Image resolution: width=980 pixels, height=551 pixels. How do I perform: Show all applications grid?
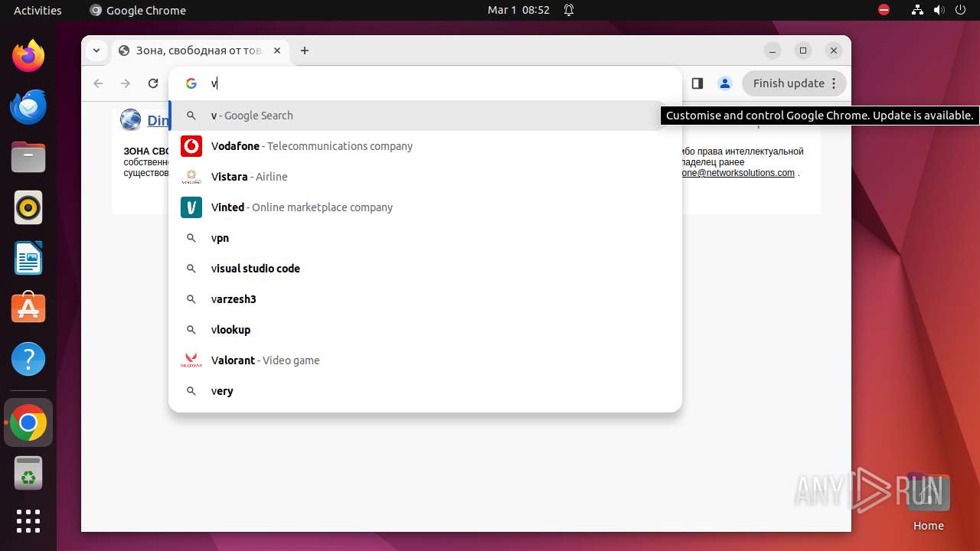(x=28, y=521)
